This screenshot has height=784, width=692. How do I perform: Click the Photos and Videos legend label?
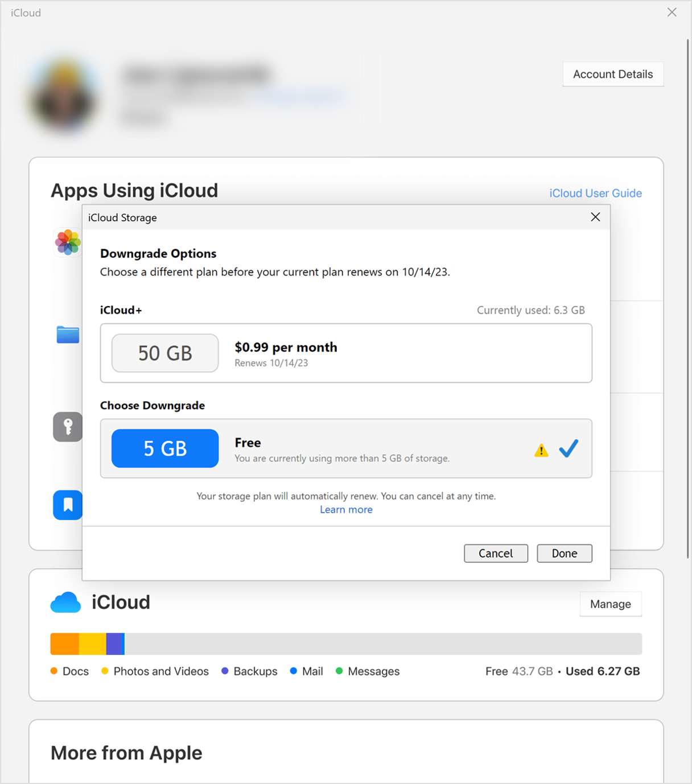(x=161, y=671)
